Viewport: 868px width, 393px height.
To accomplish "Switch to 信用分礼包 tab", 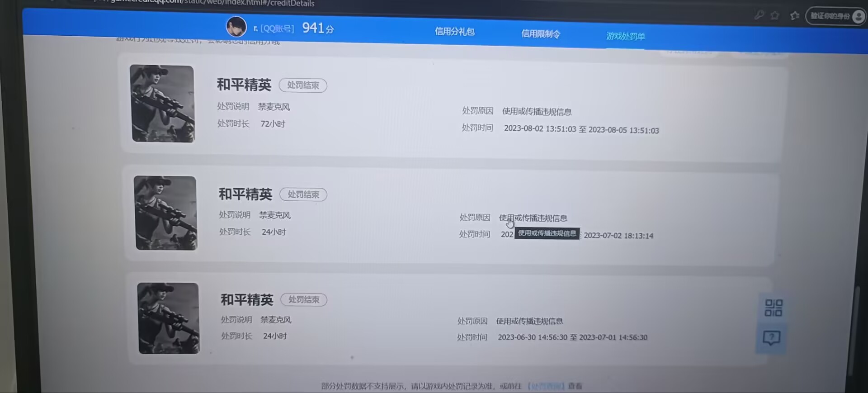I will [x=454, y=31].
